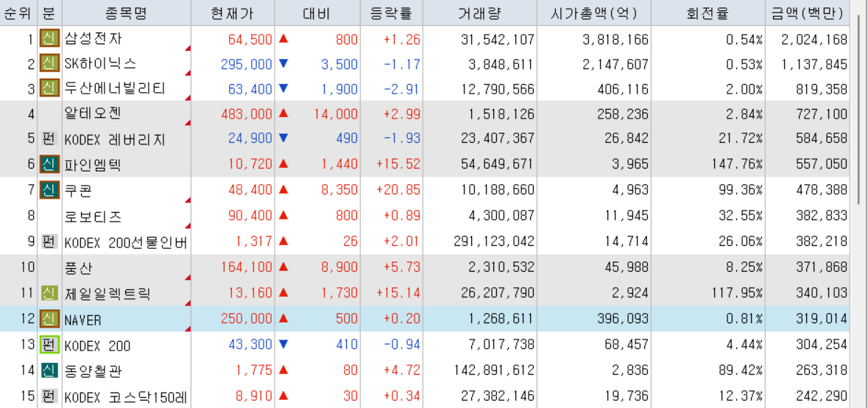Select the 두산에너빌리티 stock name
Screen dimensions: 868x408
(115, 88)
